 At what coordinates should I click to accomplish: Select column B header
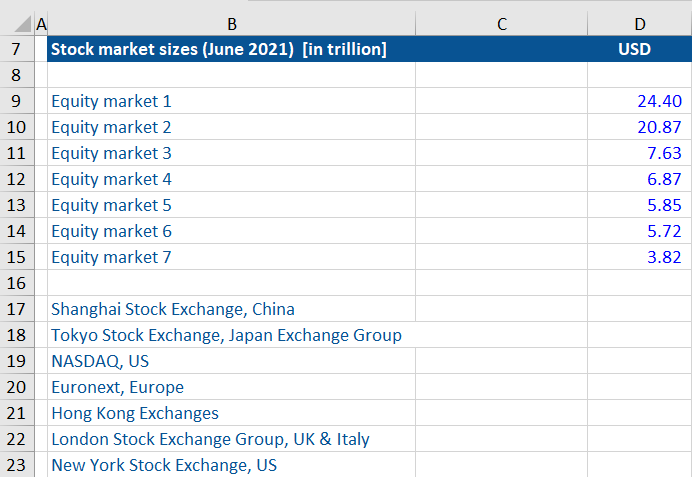tap(231, 24)
